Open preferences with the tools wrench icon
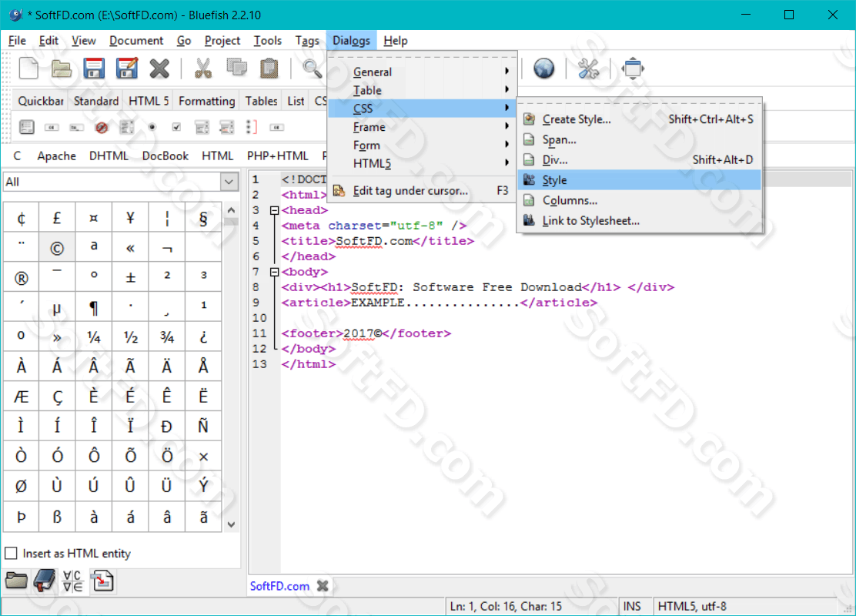The image size is (856, 616). [588, 69]
